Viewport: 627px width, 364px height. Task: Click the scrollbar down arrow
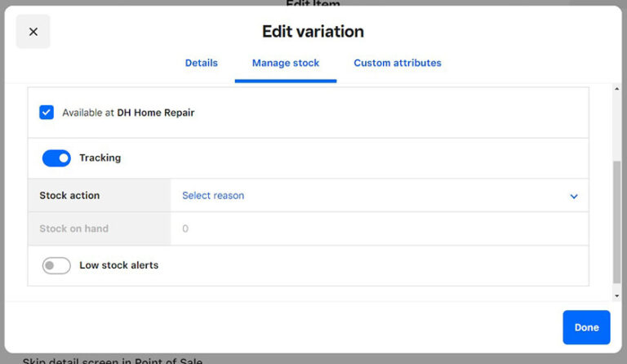(x=616, y=295)
